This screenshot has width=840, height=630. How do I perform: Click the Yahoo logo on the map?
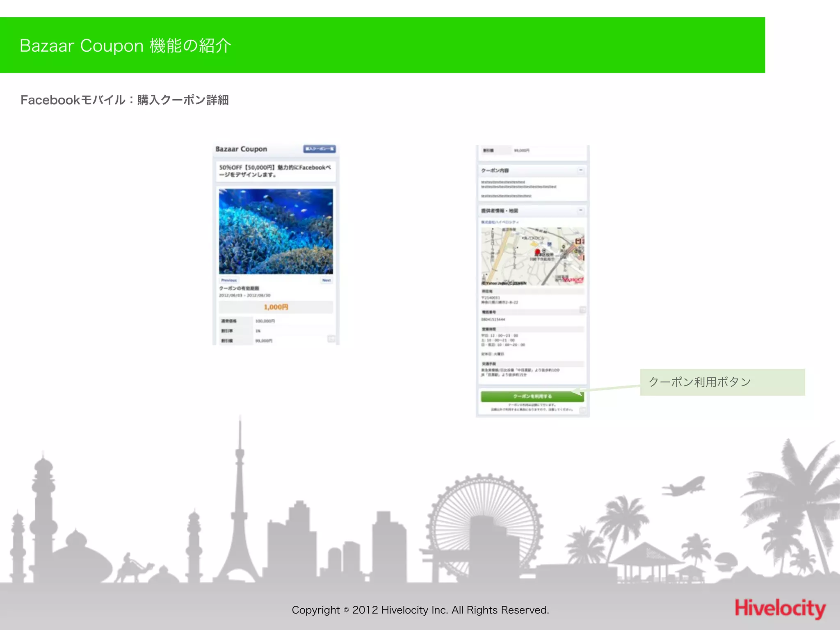tap(573, 280)
